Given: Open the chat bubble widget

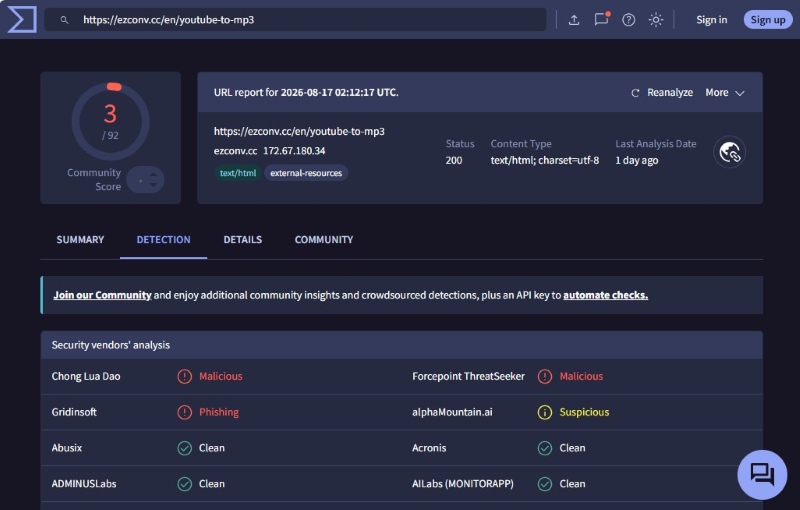Looking at the screenshot, I should pos(762,474).
